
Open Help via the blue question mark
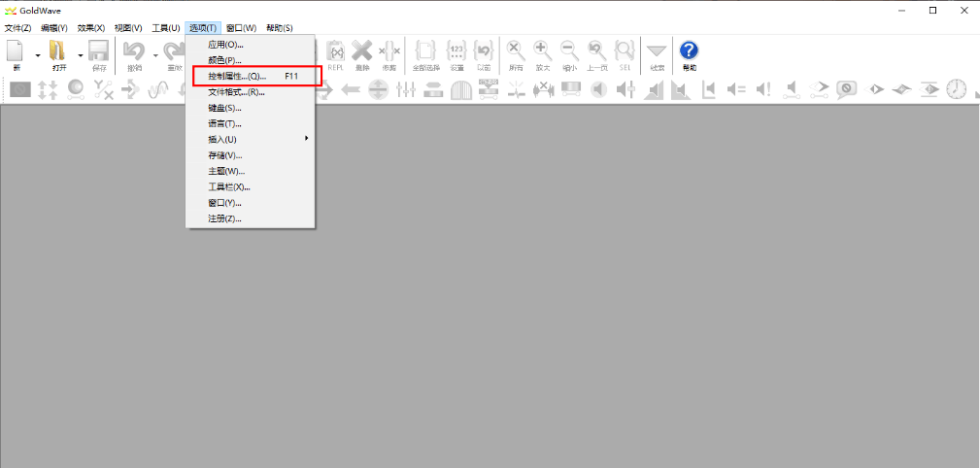point(689,50)
